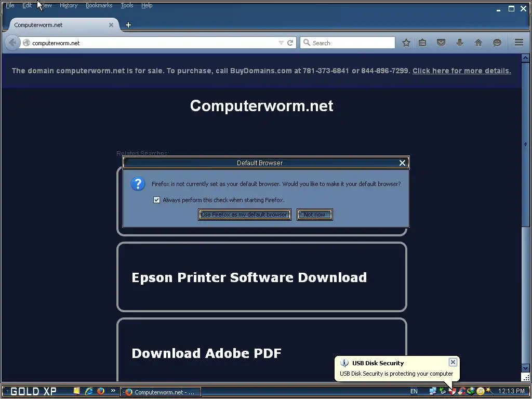Open the GOLD XP start button
The width and height of the screenshot is (532, 399).
click(33, 391)
